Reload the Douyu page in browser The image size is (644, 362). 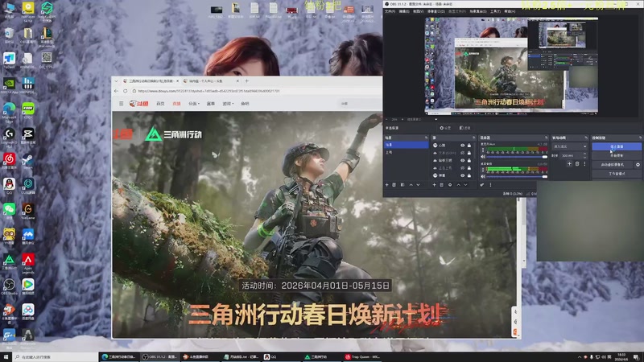(x=126, y=91)
